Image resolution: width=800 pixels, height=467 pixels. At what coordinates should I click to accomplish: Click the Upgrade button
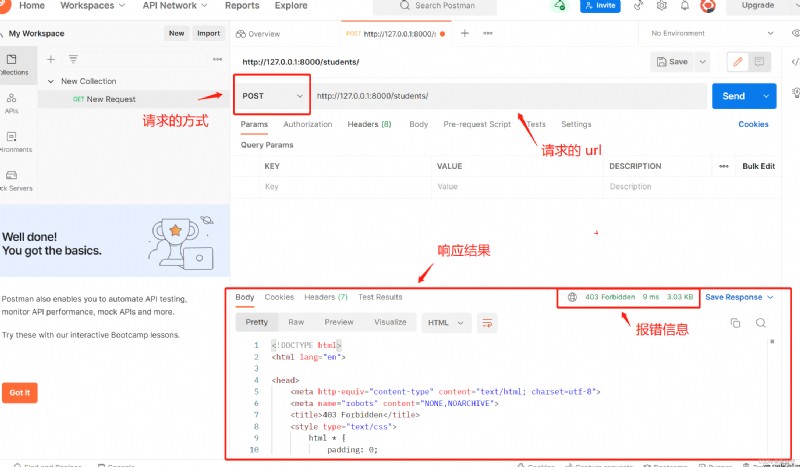point(758,6)
